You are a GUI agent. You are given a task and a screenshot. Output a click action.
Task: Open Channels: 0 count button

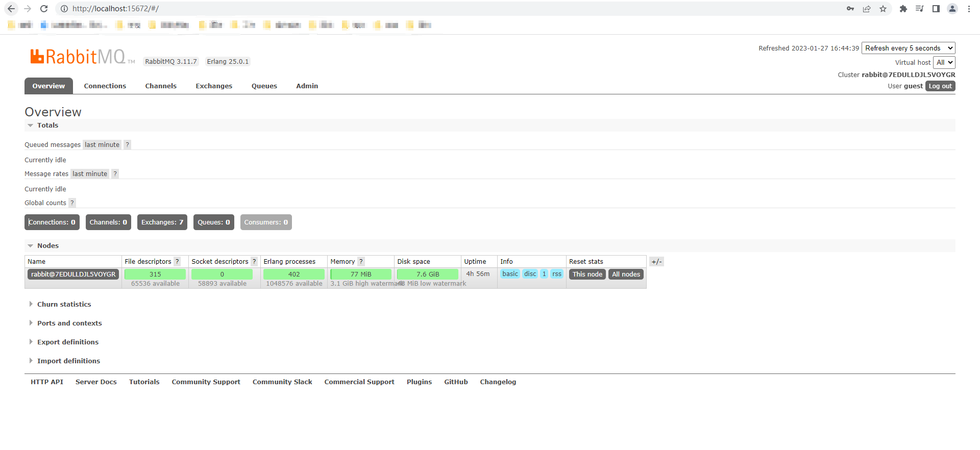pos(108,222)
